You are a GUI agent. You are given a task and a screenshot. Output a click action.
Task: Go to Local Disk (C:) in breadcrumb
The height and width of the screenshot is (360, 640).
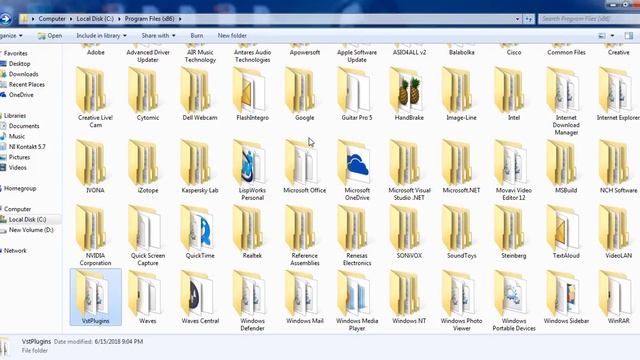[95, 19]
